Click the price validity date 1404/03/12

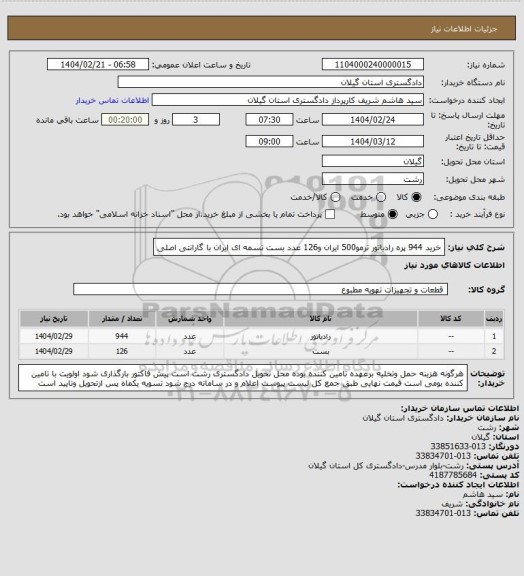coord(373,141)
